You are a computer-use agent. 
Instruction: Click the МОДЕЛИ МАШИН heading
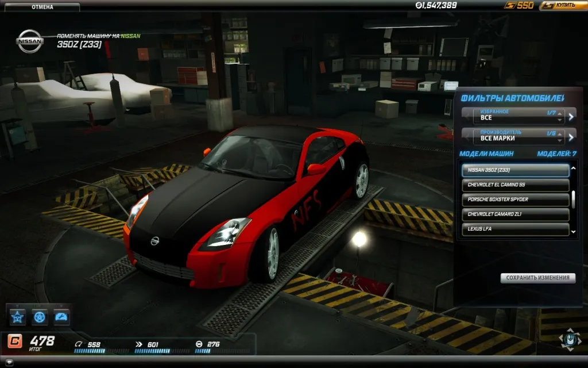486,154
